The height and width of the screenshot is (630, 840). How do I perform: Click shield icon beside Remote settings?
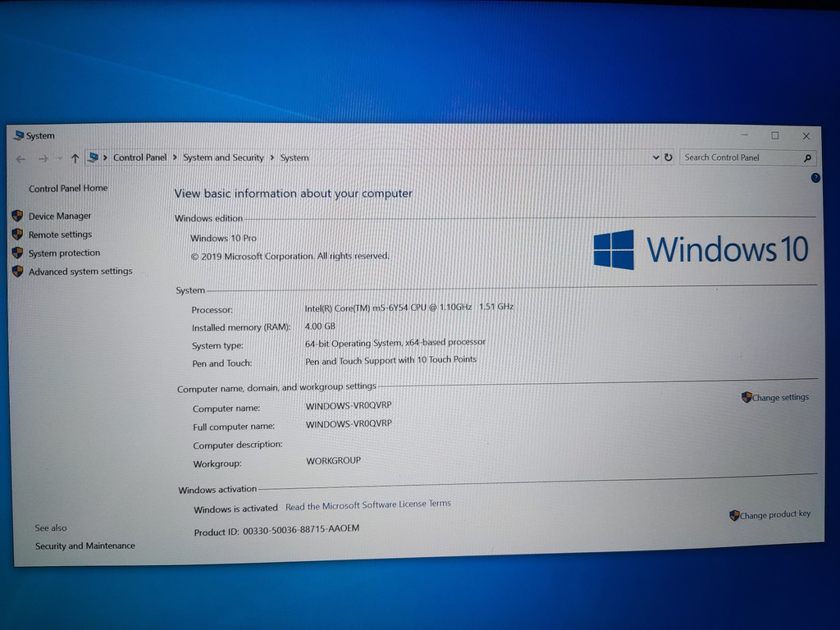coord(17,234)
